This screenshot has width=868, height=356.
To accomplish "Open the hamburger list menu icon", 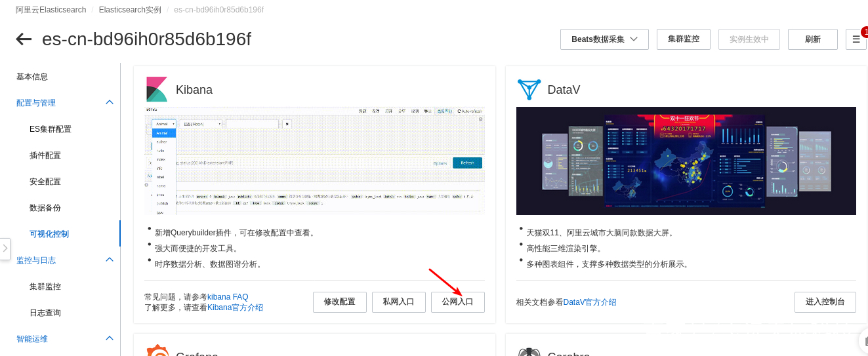I will point(856,39).
